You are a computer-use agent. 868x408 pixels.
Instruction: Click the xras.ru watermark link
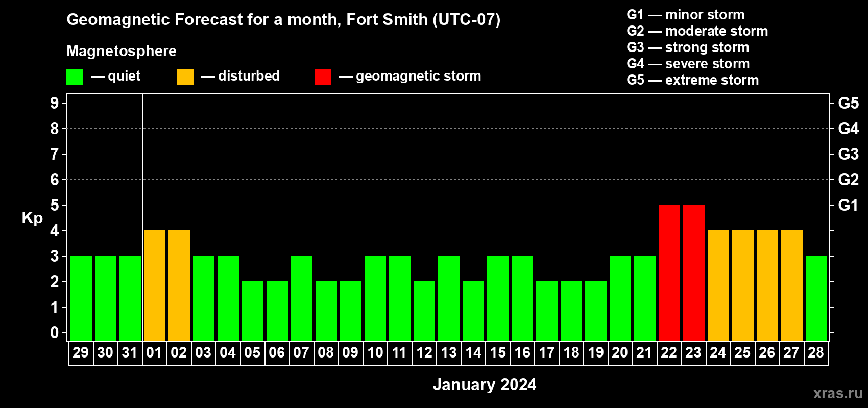click(x=837, y=393)
